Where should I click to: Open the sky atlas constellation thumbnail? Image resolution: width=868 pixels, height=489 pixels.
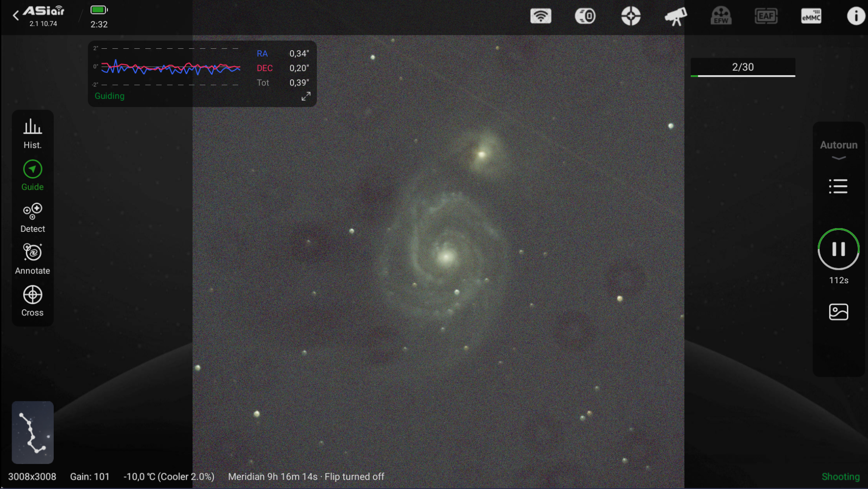(x=32, y=432)
